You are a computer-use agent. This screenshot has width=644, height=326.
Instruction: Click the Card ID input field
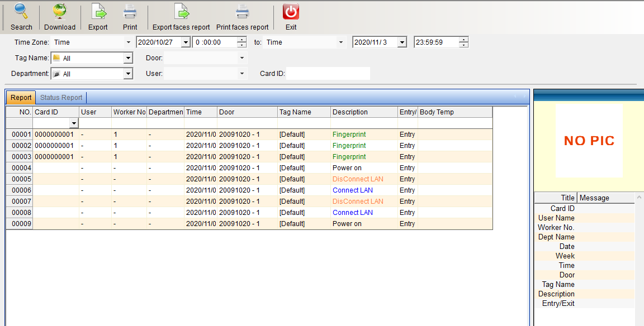pyautogui.click(x=328, y=73)
